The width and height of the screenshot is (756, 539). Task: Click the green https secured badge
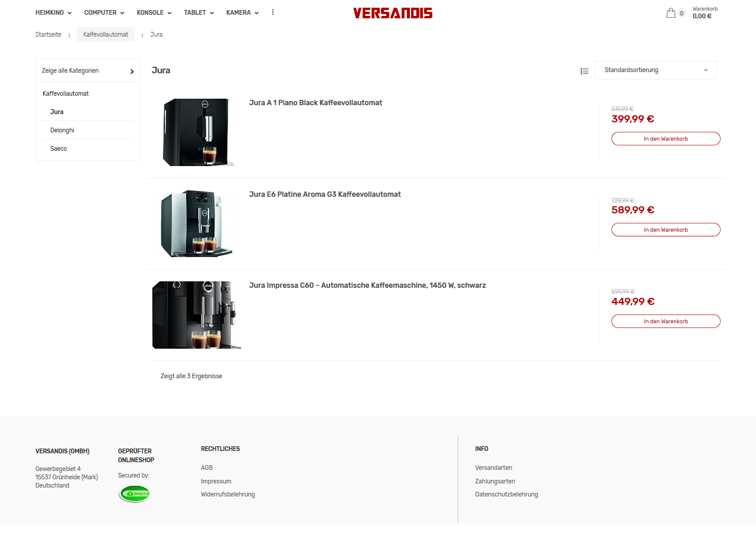pos(135,493)
